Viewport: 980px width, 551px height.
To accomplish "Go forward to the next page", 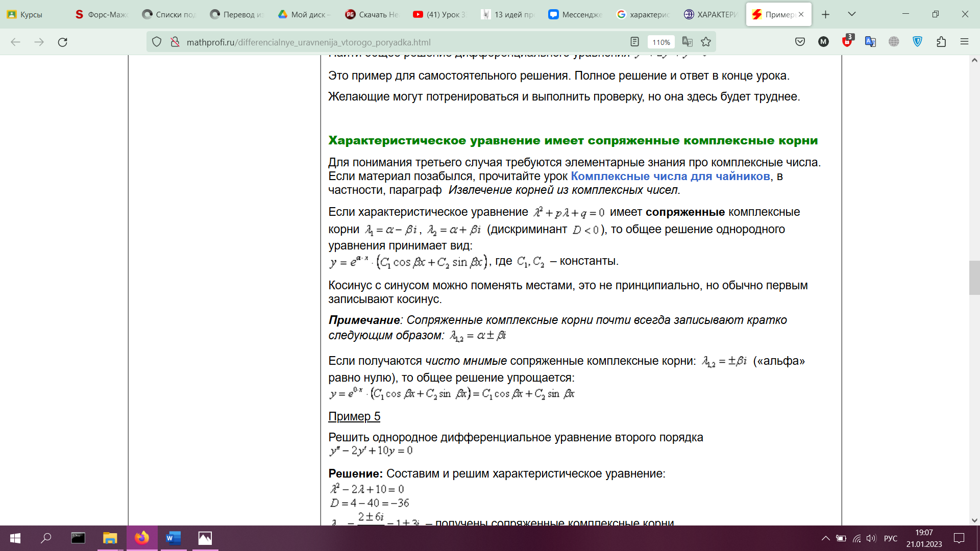I will coord(39,42).
